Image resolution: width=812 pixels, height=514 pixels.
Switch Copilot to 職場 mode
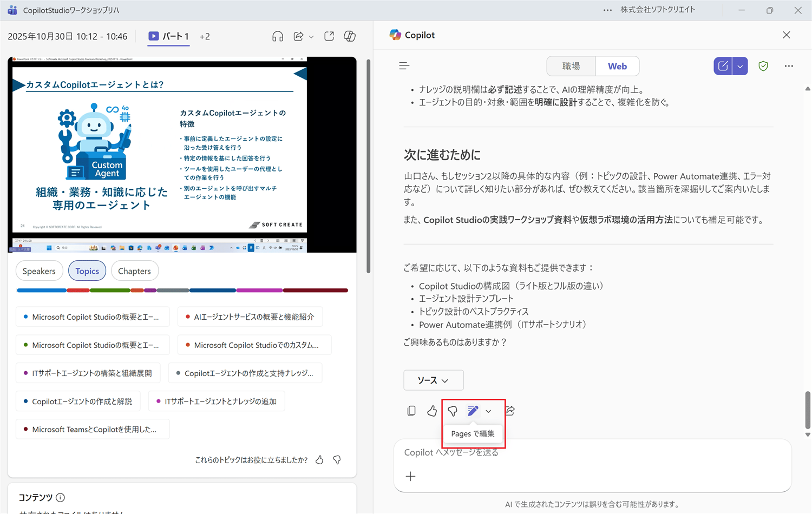571,65
